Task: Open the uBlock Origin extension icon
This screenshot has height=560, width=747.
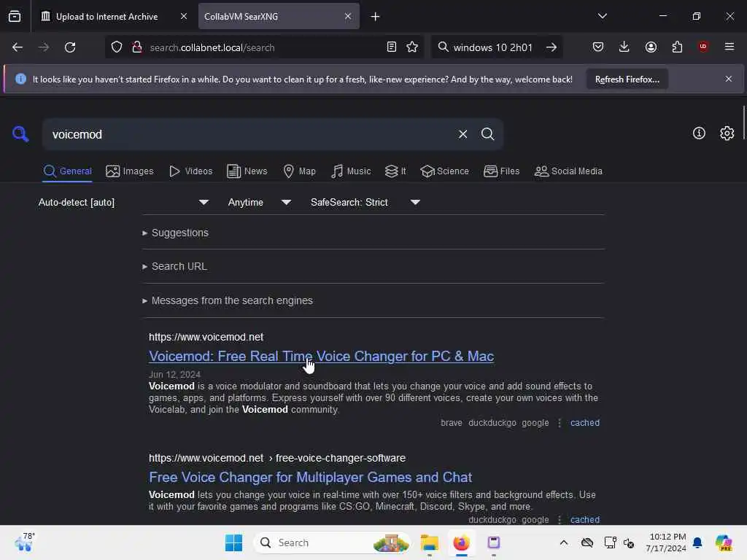Action: pyautogui.click(x=703, y=47)
